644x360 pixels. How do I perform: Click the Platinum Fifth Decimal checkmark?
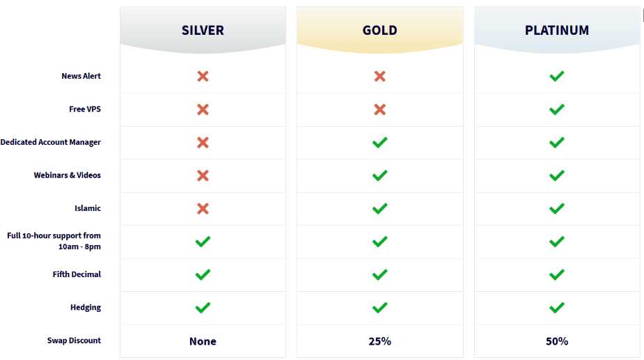[x=557, y=274]
